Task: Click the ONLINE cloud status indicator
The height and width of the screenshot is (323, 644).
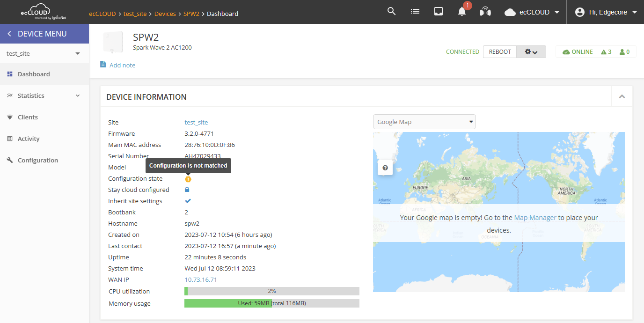Action: coord(578,52)
